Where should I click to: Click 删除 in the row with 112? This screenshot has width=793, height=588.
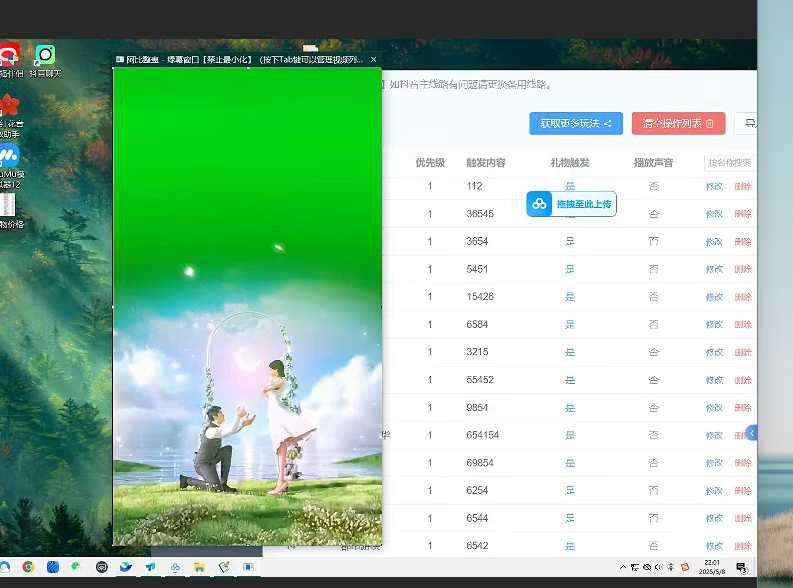click(743, 187)
